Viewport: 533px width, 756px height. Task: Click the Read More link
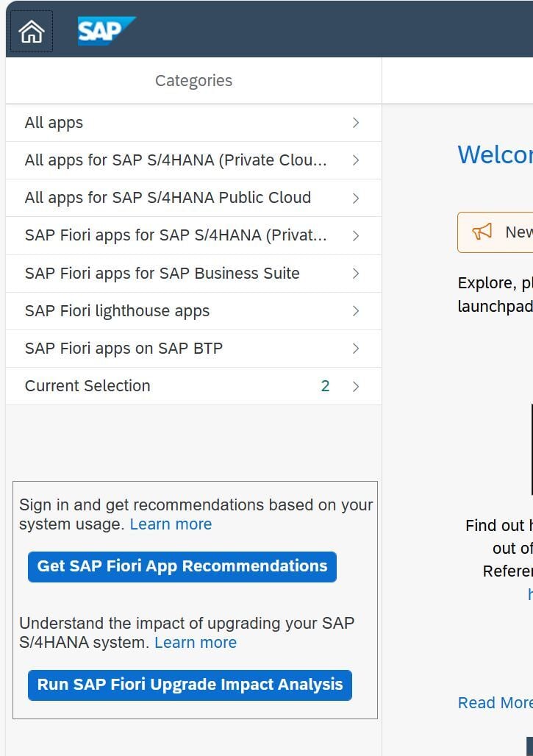(x=495, y=702)
